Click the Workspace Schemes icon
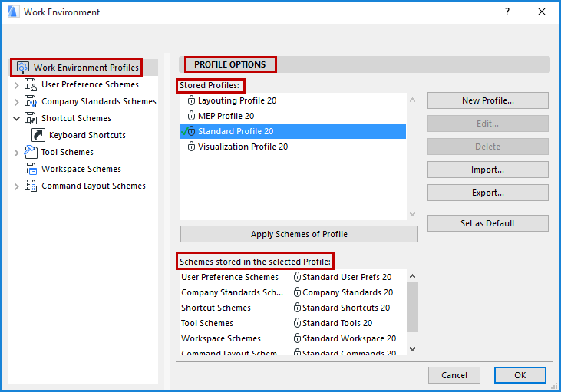The width and height of the screenshot is (561, 392). (x=31, y=169)
